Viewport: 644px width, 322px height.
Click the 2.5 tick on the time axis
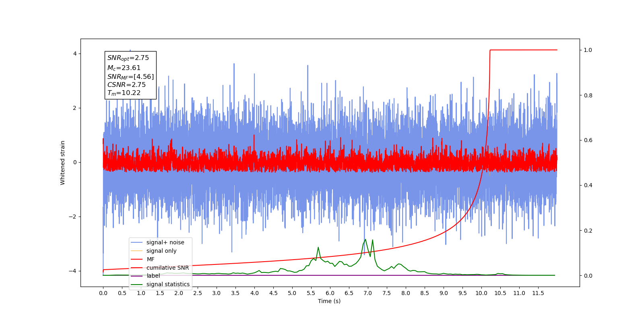[198, 293]
